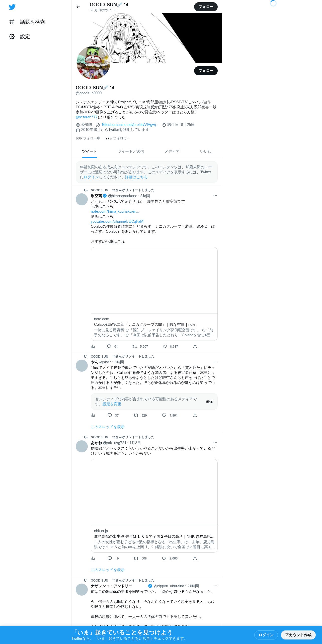Share the あかね tweet via share icon
Image resolution: width=322 pixels, height=644 pixels.
click(195, 558)
